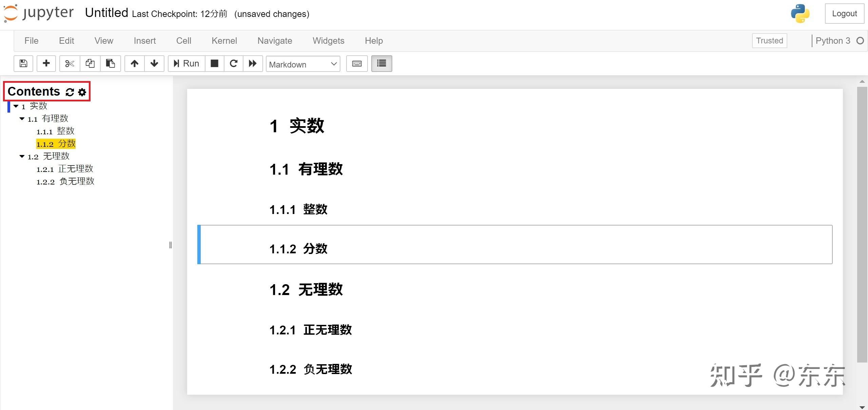The image size is (868, 410).
Task: Move selected cell down arrow
Action: pos(154,63)
